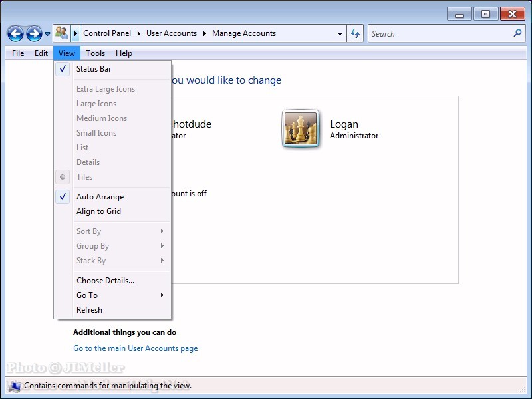The image size is (532, 399).
Task: Expand the Go To submenu
Action: [x=112, y=295]
